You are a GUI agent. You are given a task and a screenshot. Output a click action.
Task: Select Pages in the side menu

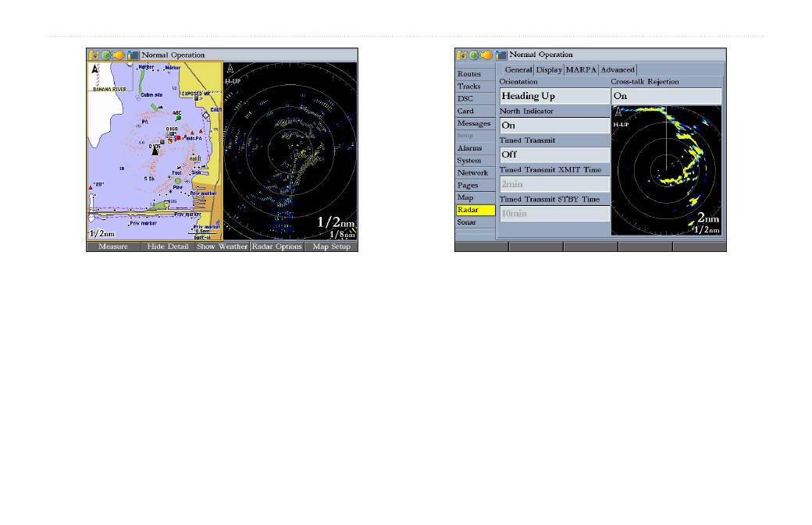[x=475, y=185]
